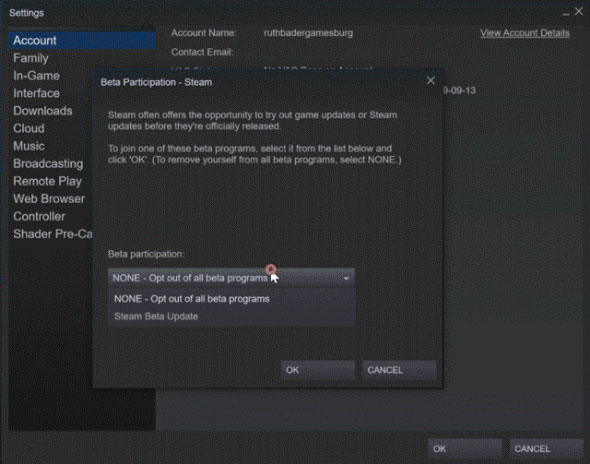The image size is (590, 464).
Task: Pick NONE - Opt out option in list
Action: pyautogui.click(x=231, y=299)
